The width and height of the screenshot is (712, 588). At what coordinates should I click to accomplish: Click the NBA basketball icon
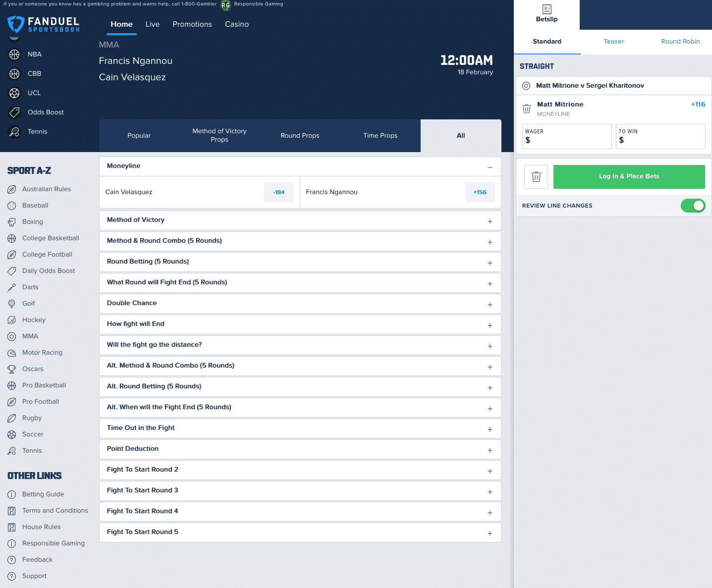pyautogui.click(x=14, y=54)
